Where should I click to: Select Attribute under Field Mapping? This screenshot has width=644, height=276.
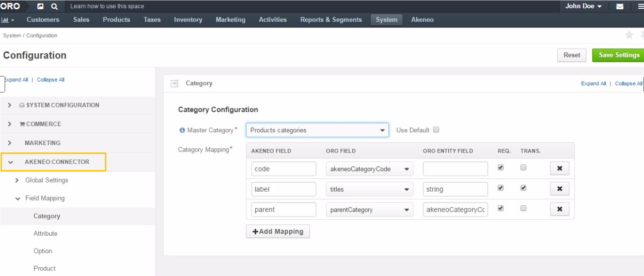click(45, 234)
